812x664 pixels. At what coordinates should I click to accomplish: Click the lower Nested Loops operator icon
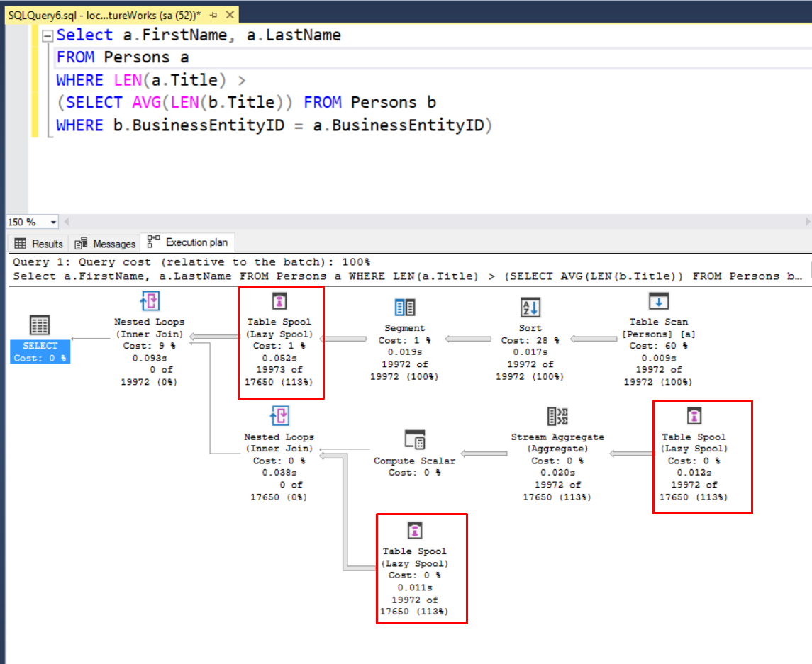click(279, 416)
